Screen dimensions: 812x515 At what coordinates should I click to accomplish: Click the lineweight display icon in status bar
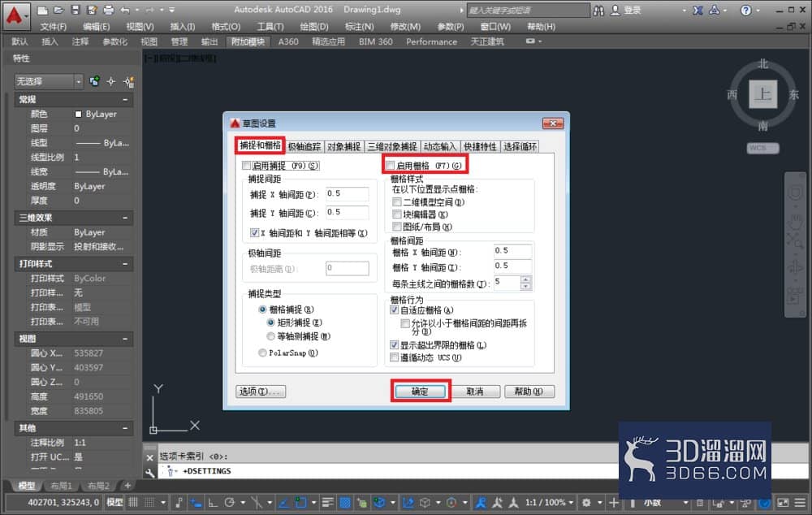pyautogui.click(x=328, y=502)
